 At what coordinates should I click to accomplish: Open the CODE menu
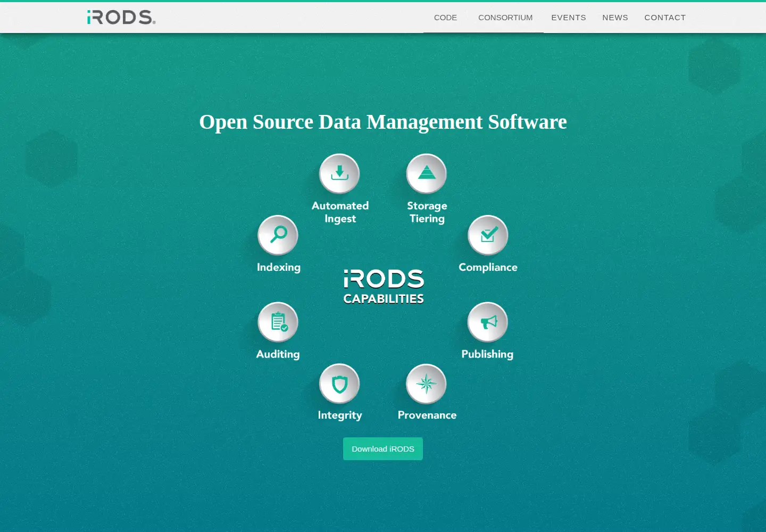(446, 18)
